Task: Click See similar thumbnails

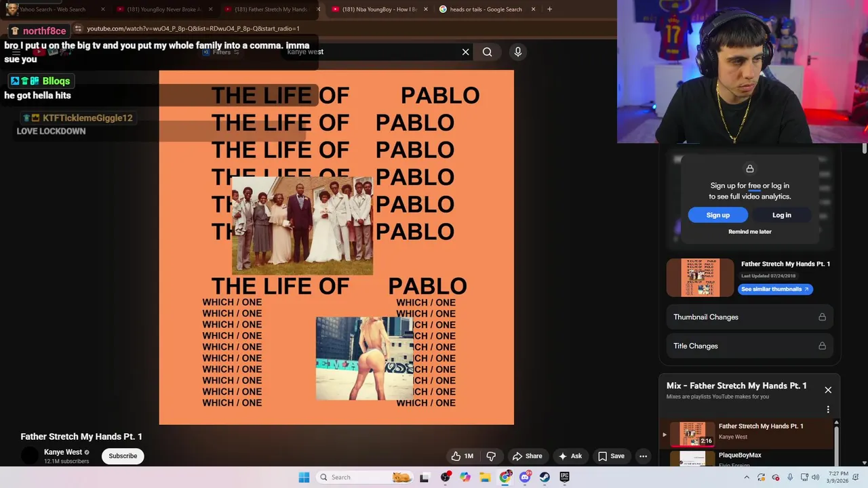Action: (775, 289)
